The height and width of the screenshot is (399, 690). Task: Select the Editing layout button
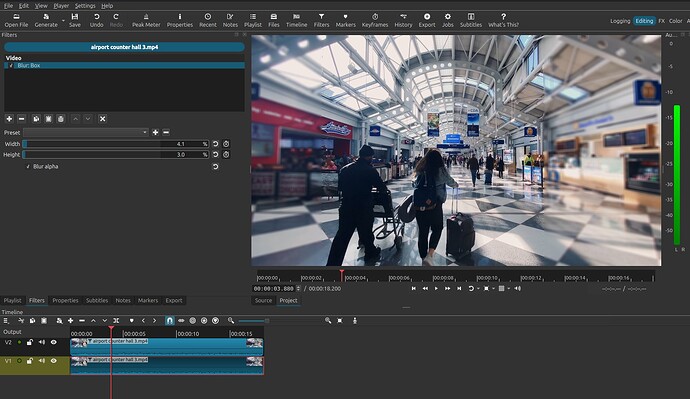point(644,21)
